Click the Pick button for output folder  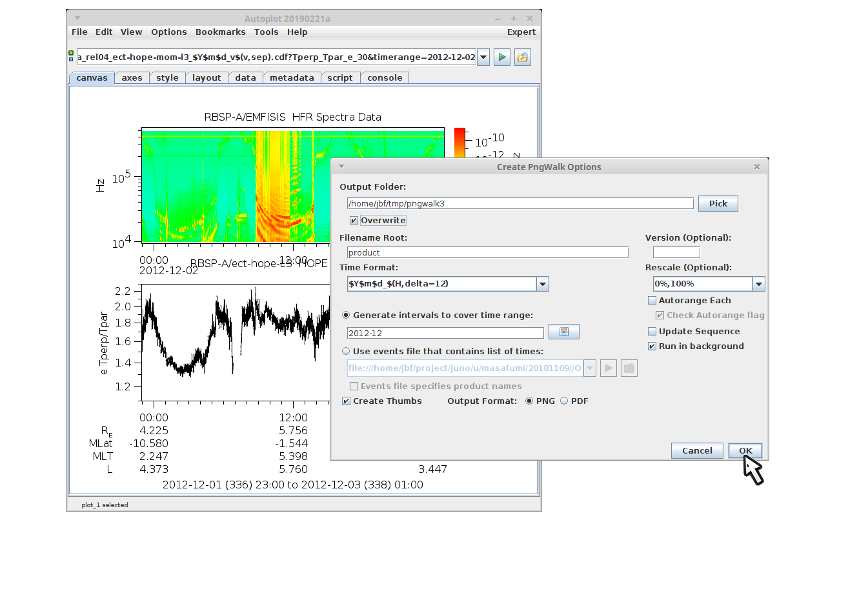[x=718, y=204]
